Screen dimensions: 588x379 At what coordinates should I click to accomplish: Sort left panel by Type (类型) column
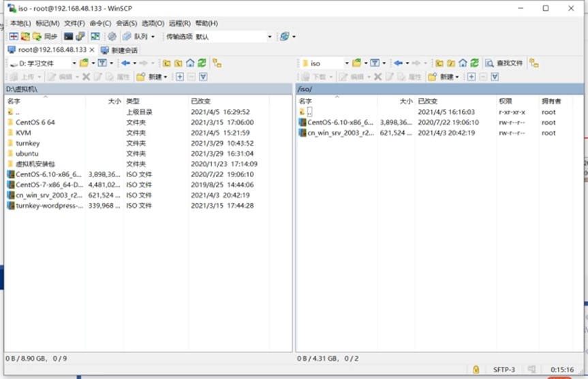(155, 101)
